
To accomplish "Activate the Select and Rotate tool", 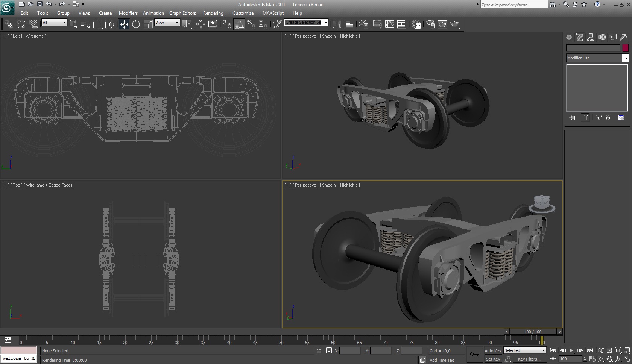I will click(136, 24).
